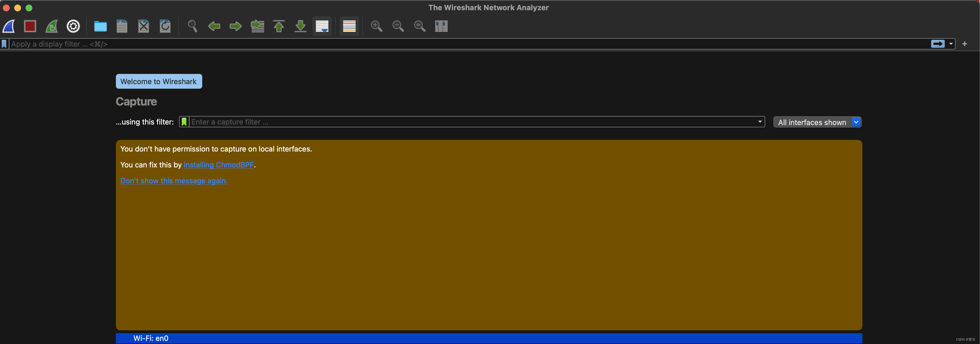This screenshot has width=980, height=344.
Task: Click the green capture filter bookmark
Action: tap(184, 122)
